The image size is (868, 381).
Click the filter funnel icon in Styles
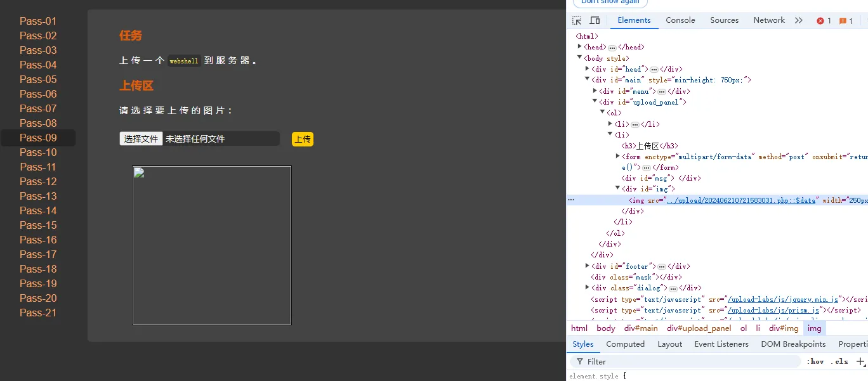pos(580,361)
